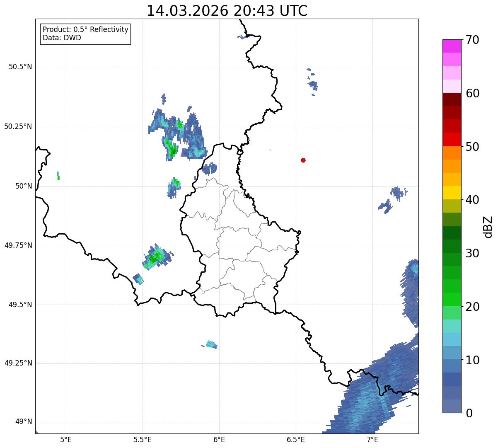Click the 6.5°E longitude label

(x=296, y=440)
